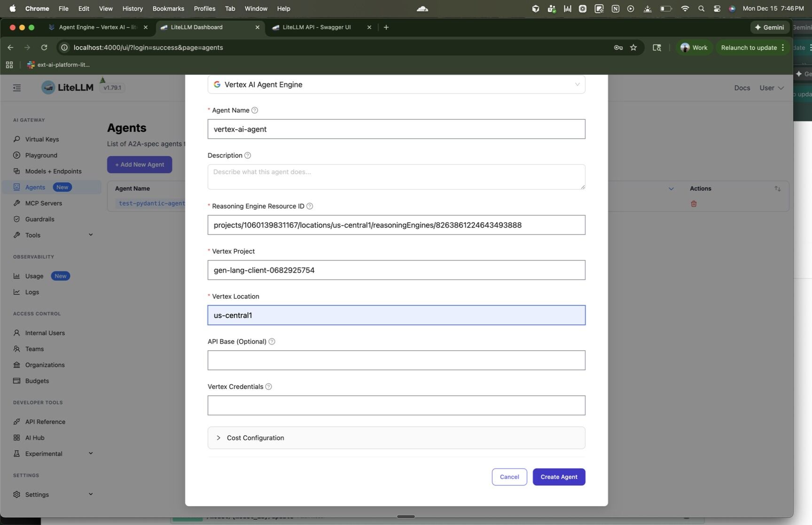
Task: Open macOS Spotlight search
Action: pos(701,8)
